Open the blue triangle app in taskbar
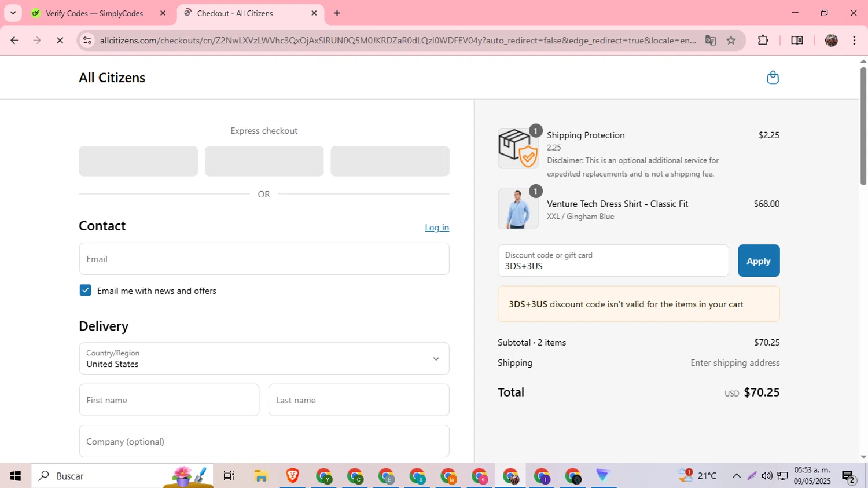 pyautogui.click(x=603, y=476)
